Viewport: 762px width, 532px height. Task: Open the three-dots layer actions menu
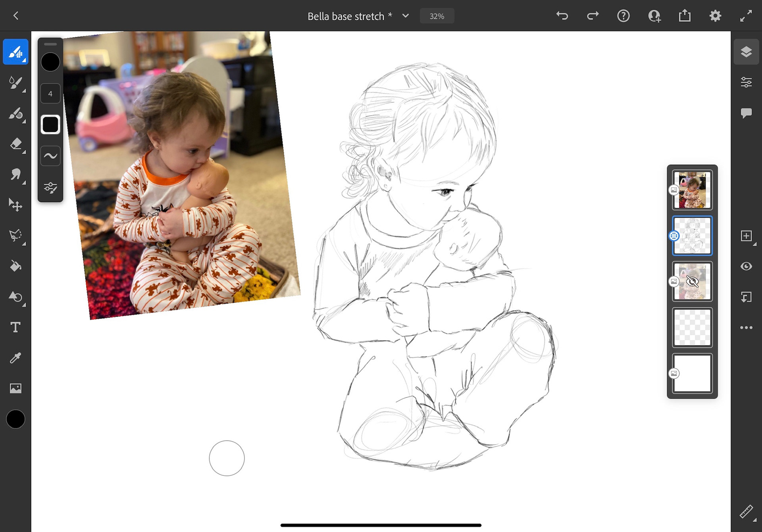(746, 328)
